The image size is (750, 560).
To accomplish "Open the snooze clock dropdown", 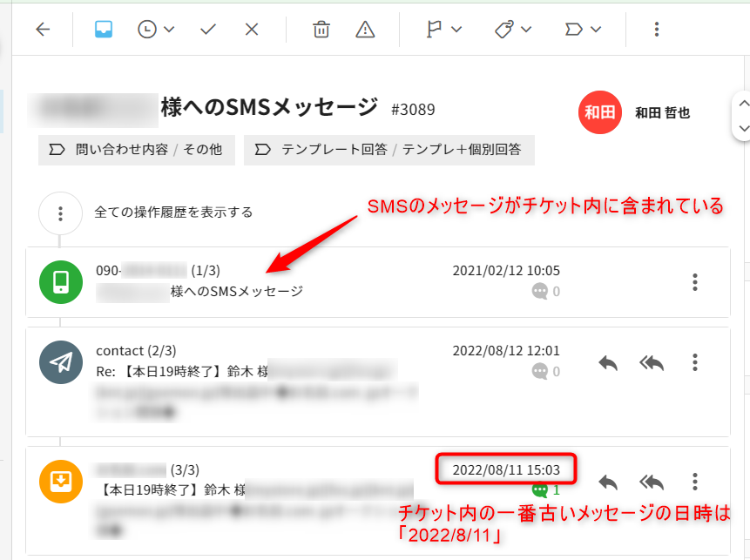I will [156, 29].
